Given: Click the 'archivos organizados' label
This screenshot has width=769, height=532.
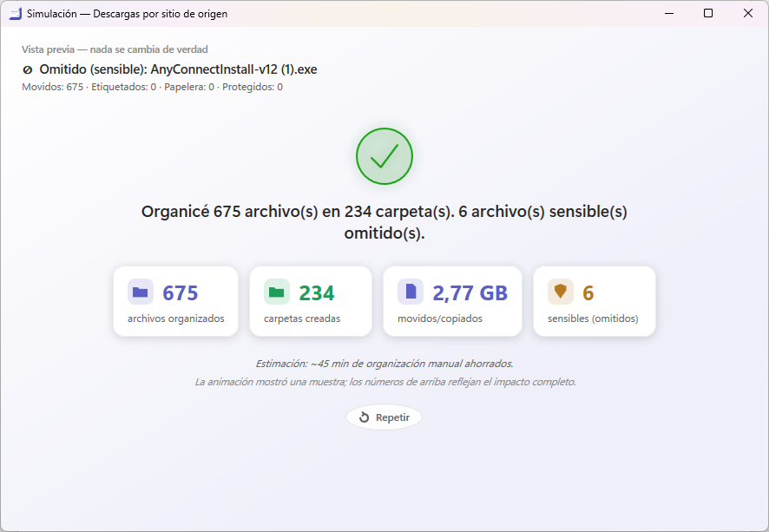Looking at the screenshot, I should coord(175,319).
